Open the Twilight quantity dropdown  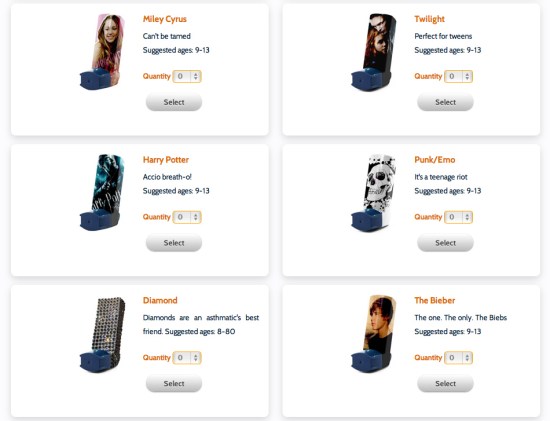point(458,76)
